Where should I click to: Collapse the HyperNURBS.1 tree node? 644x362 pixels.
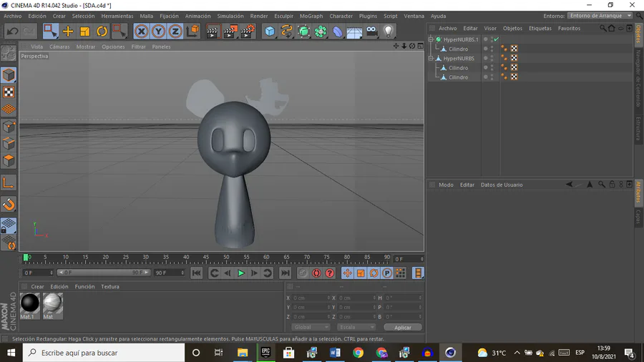pyautogui.click(x=431, y=39)
